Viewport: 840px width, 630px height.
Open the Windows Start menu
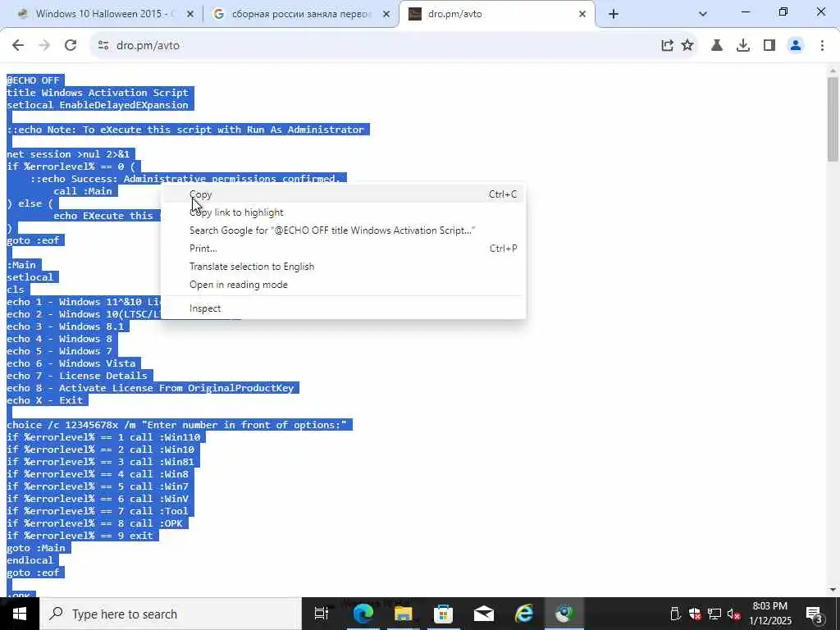click(x=20, y=614)
